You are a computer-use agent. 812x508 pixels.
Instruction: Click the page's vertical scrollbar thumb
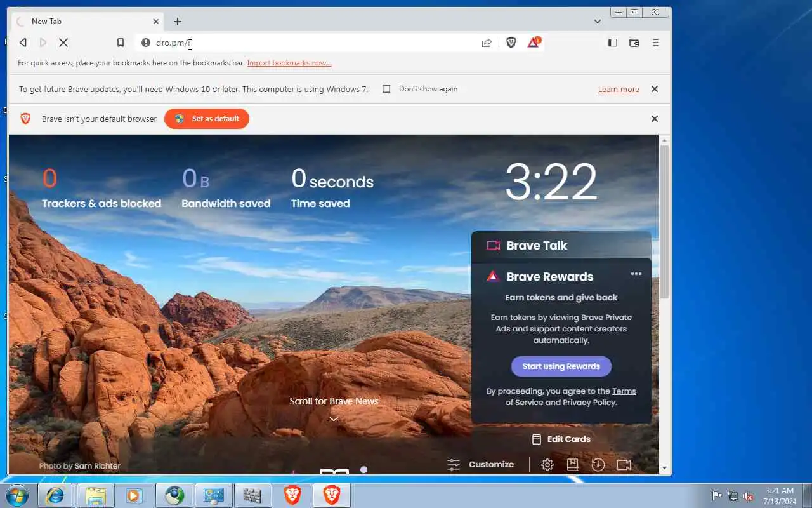tap(664, 222)
